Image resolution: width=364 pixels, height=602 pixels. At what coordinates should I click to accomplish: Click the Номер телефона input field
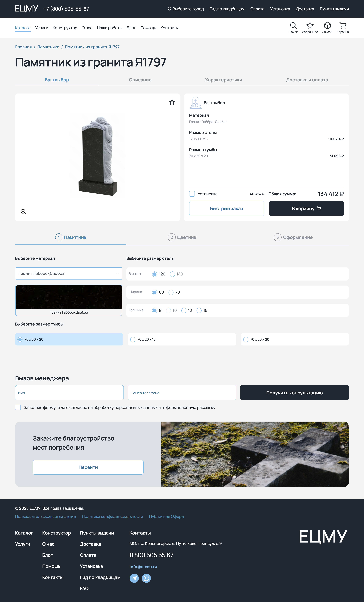(182, 393)
